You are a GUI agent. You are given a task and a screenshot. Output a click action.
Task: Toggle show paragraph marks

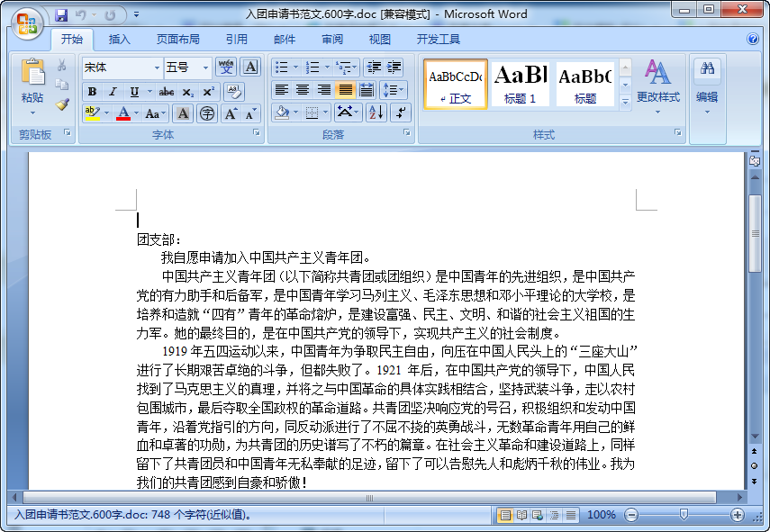click(401, 113)
